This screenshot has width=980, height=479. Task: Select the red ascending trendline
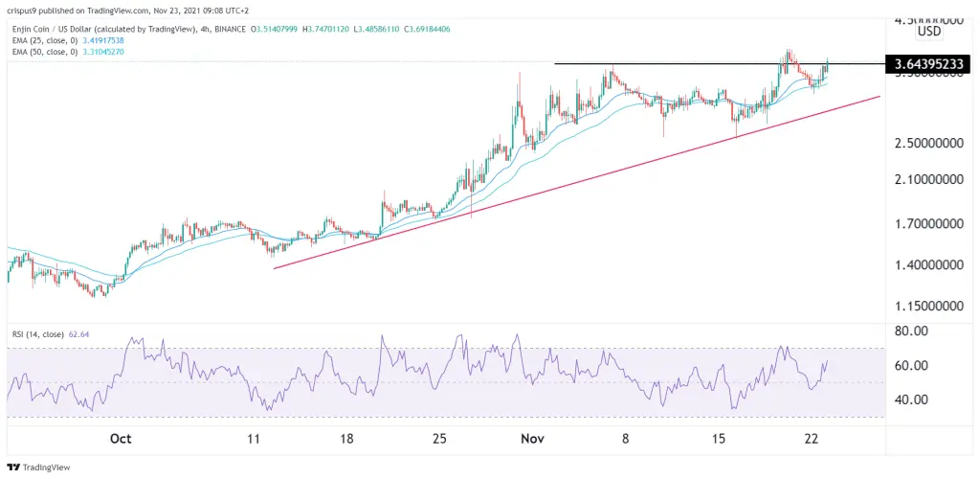[577, 183]
